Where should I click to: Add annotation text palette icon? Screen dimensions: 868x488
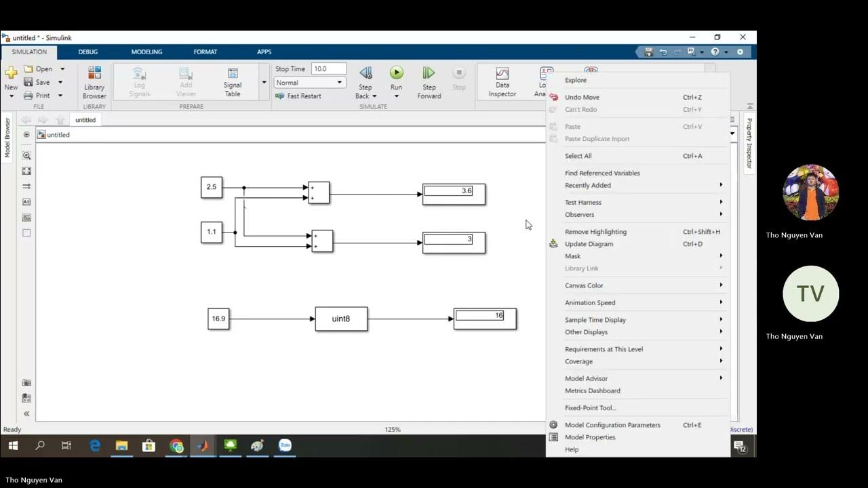[x=26, y=202]
